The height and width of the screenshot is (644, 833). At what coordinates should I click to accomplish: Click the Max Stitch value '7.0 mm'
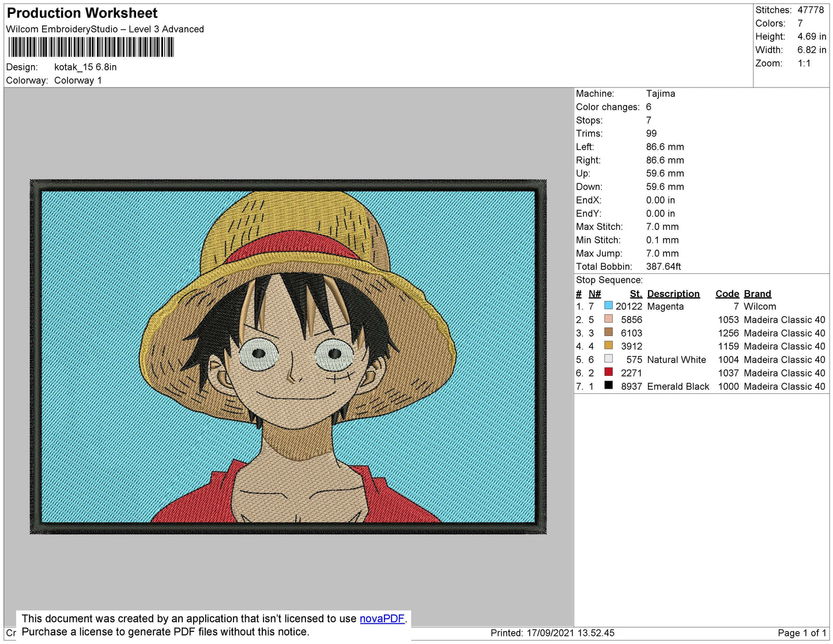point(662,227)
